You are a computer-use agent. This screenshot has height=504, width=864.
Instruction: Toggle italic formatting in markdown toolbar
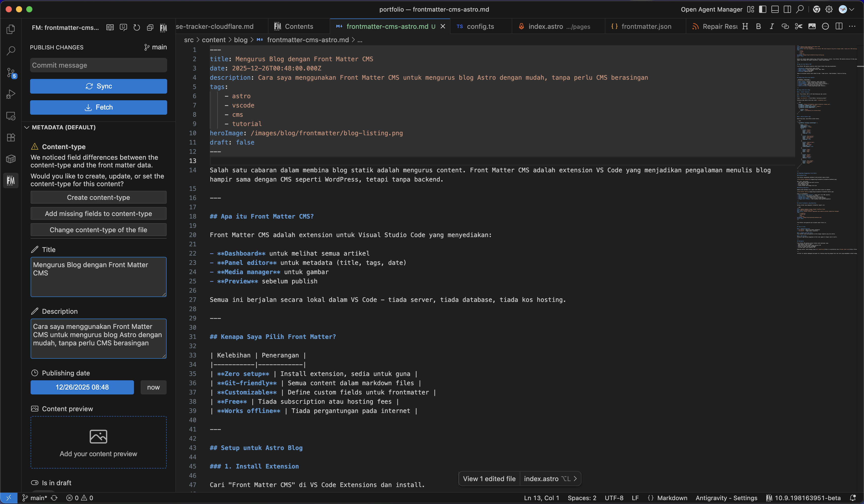tap(771, 26)
